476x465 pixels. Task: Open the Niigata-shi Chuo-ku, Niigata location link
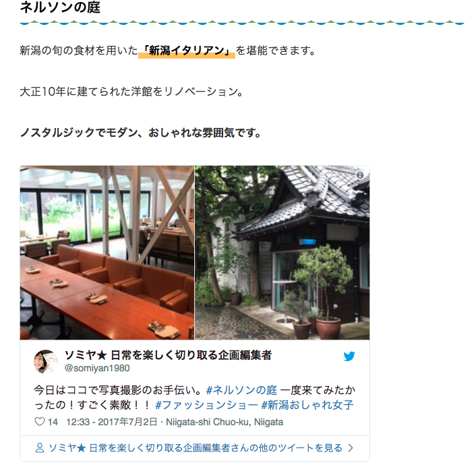(x=225, y=422)
